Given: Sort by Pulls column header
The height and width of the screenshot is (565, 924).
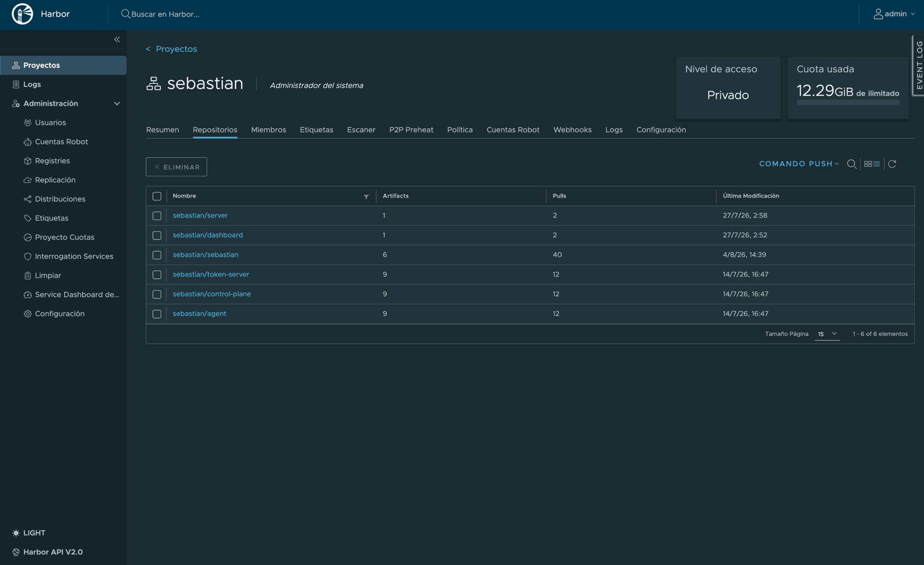Looking at the screenshot, I should (x=559, y=196).
